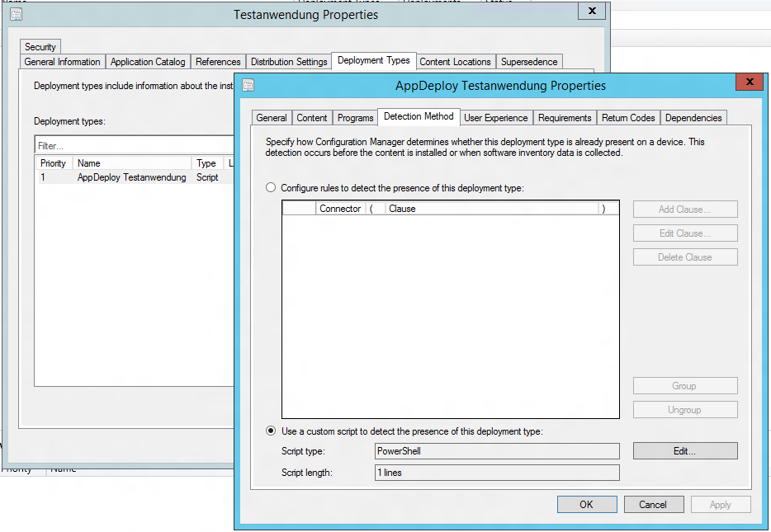Open the Dependencies tab
The height and width of the screenshot is (532, 771).
693,118
